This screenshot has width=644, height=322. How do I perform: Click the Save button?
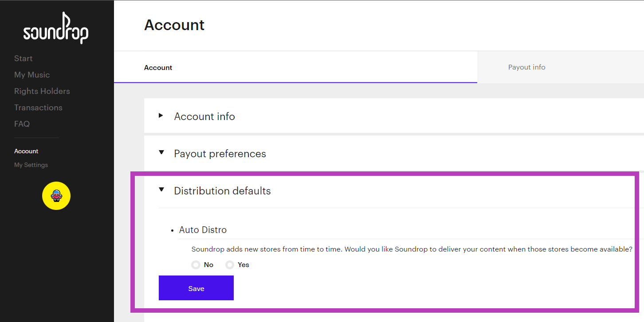(196, 288)
